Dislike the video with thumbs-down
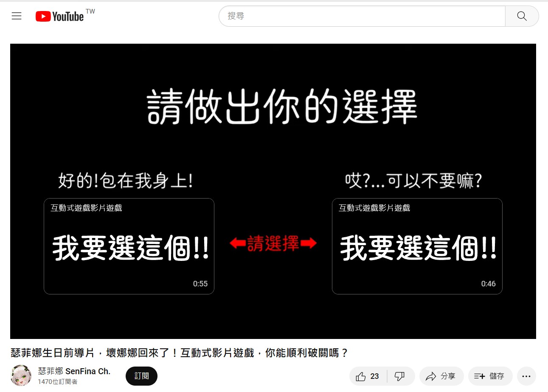This screenshot has width=548, height=392. (400, 376)
